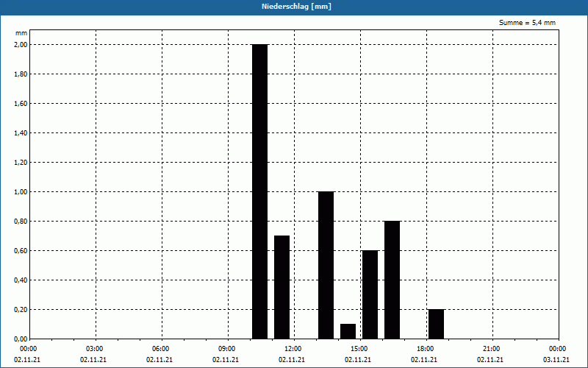The image size is (588, 368).
Task: Click the 0,60 y-axis value
Action: [21, 251]
